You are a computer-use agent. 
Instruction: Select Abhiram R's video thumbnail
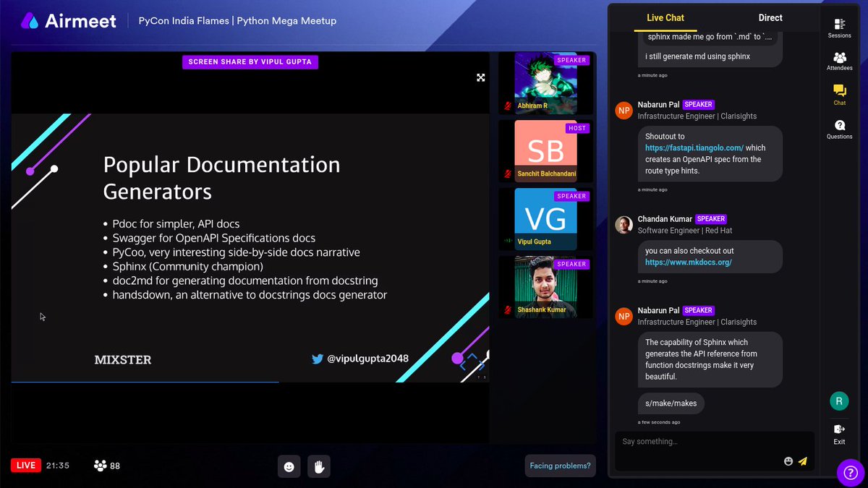pyautogui.click(x=545, y=82)
